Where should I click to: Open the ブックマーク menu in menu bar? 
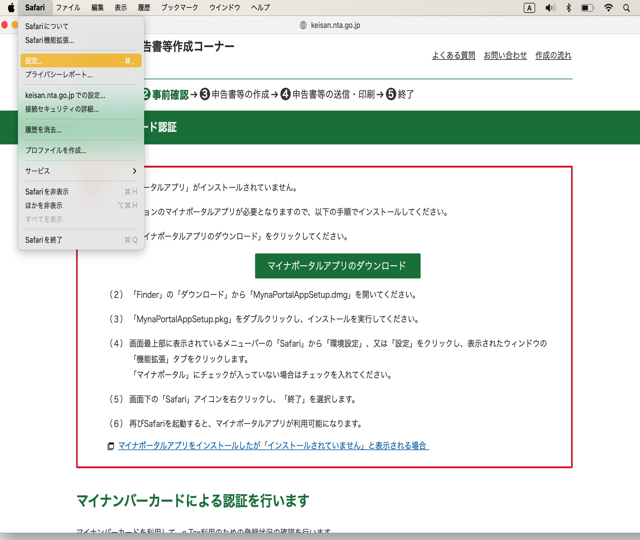(179, 7)
